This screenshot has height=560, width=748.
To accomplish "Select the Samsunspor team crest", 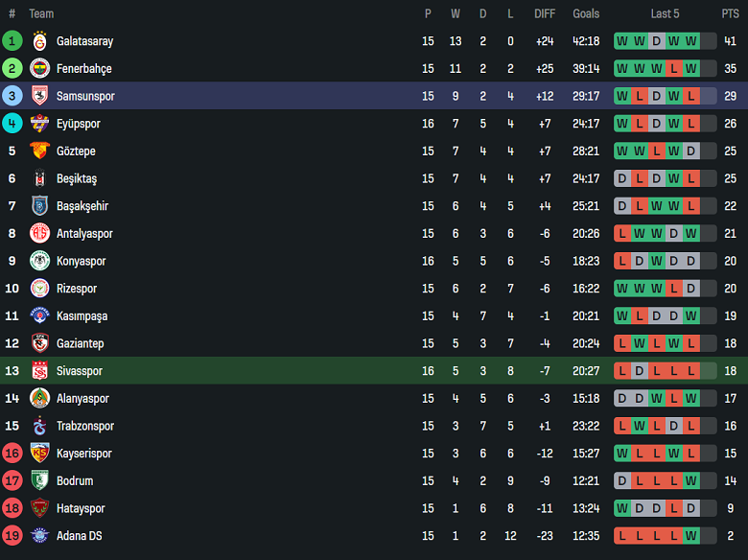I will click(x=39, y=96).
